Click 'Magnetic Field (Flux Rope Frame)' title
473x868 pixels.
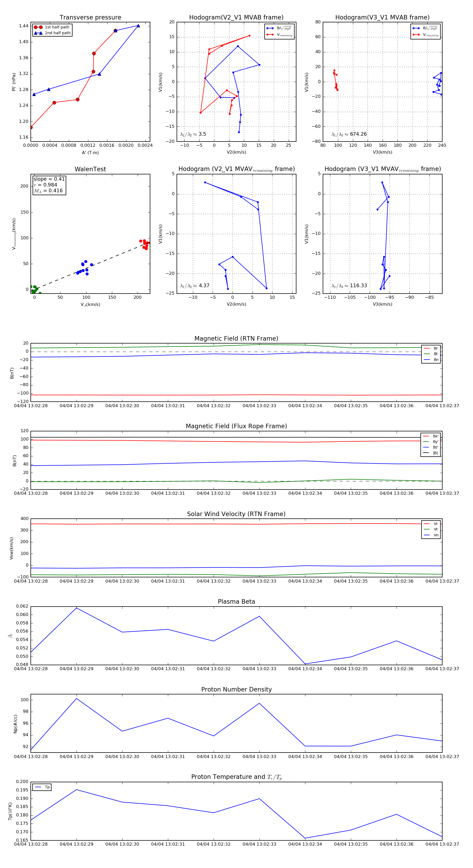(x=236, y=426)
